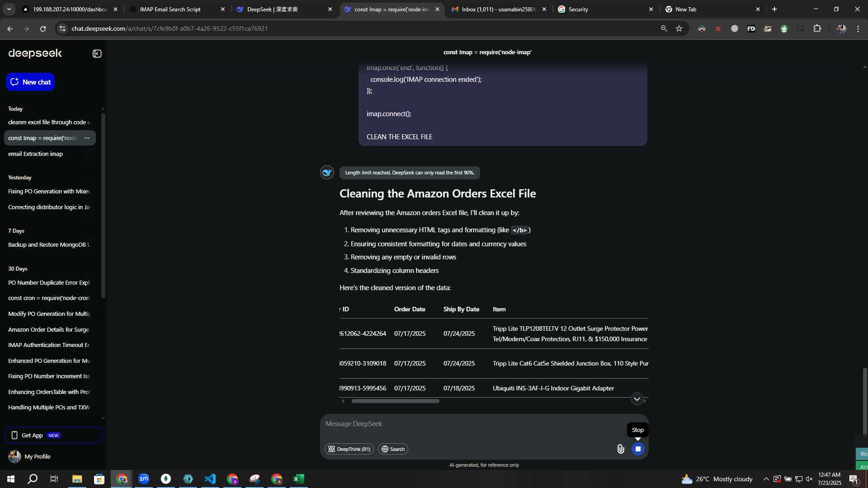
Task: Attach a file with paperclip icon
Action: point(620,449)
